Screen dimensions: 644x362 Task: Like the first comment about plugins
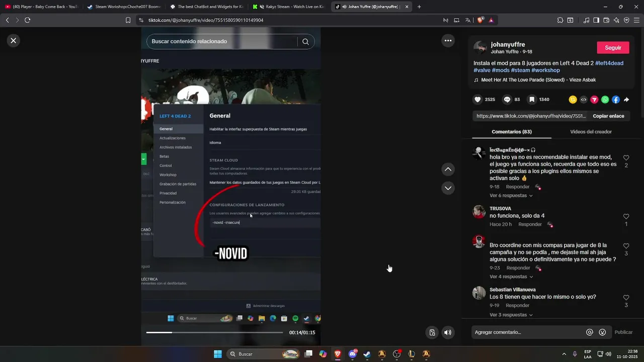click(x=626, y=158)
